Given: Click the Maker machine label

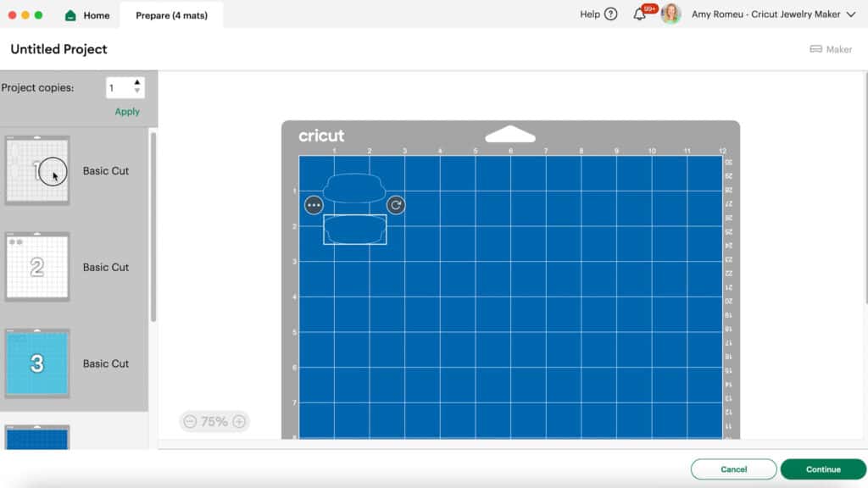Looking at the screenshot, I should click(838, 49).
